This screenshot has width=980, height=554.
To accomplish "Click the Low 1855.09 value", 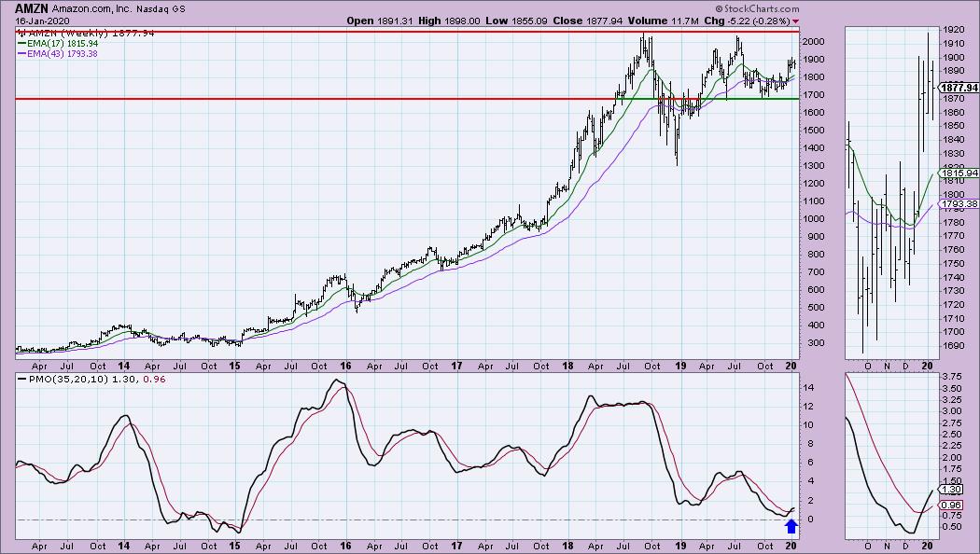I will 516,21.
